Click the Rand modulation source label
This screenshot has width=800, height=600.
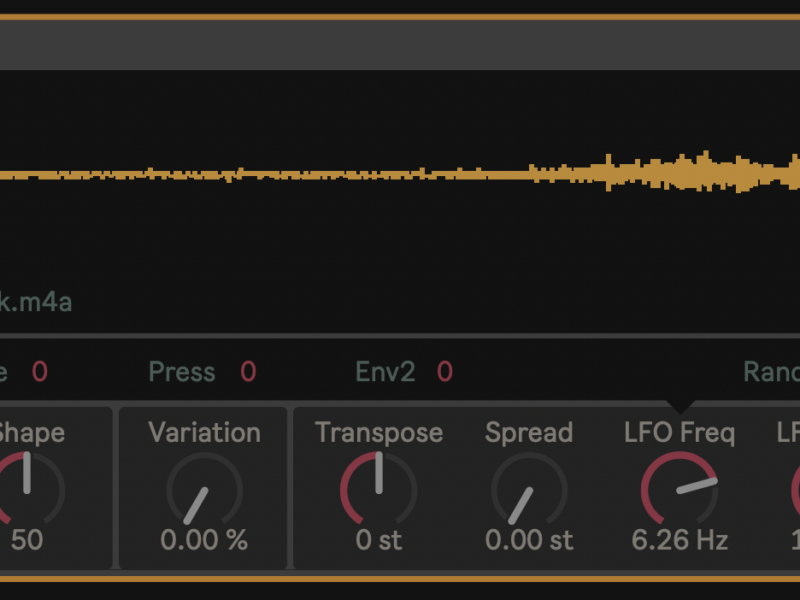772,372
